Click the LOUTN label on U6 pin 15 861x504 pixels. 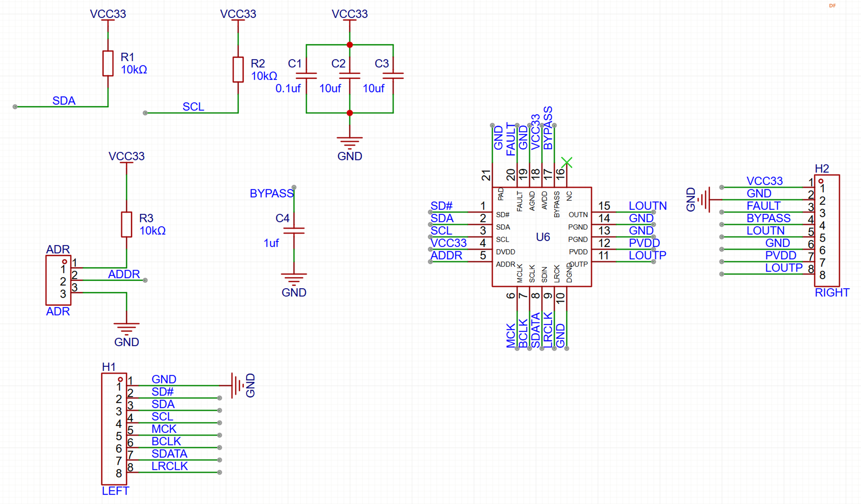647,206
